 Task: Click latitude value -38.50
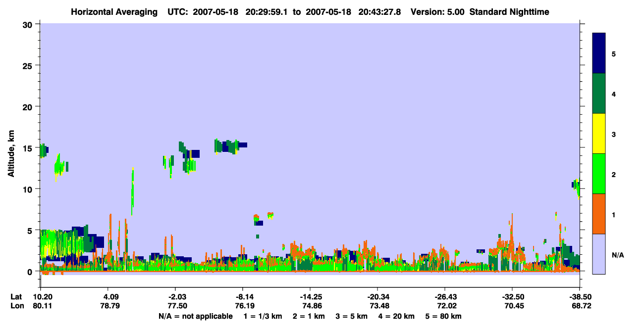click(x=581, y=297)
